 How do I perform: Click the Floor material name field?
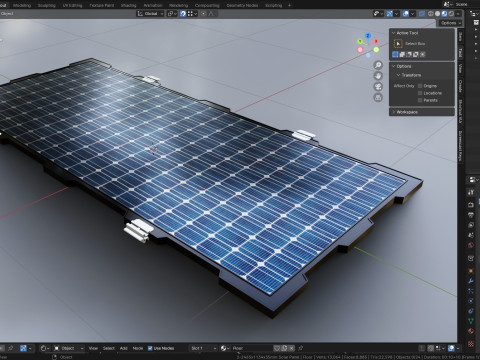[x=252, y=348]
